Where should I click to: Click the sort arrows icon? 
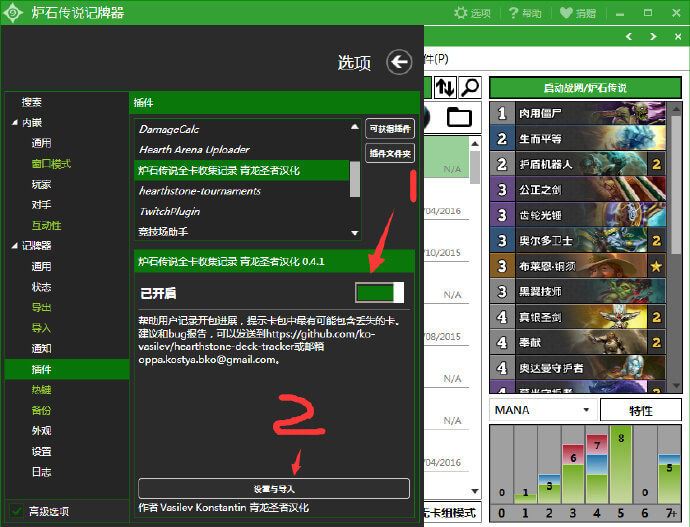coord(445,87)
